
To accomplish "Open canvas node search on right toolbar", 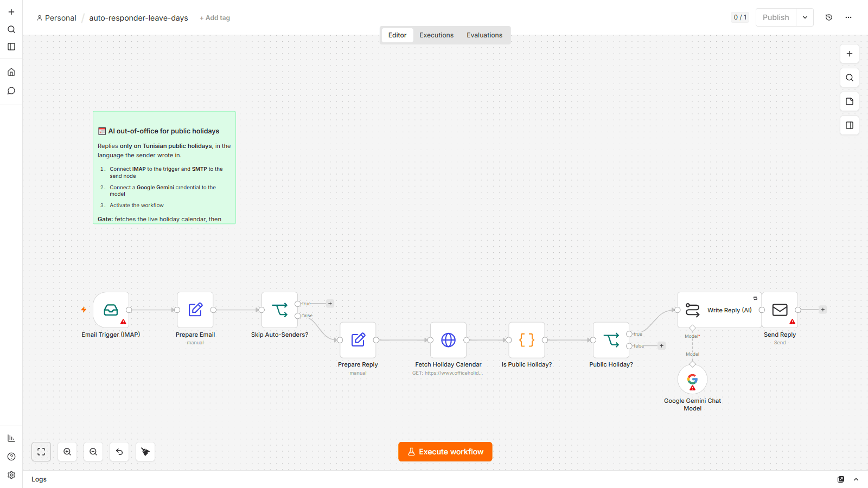I will [x=850, y=78].
